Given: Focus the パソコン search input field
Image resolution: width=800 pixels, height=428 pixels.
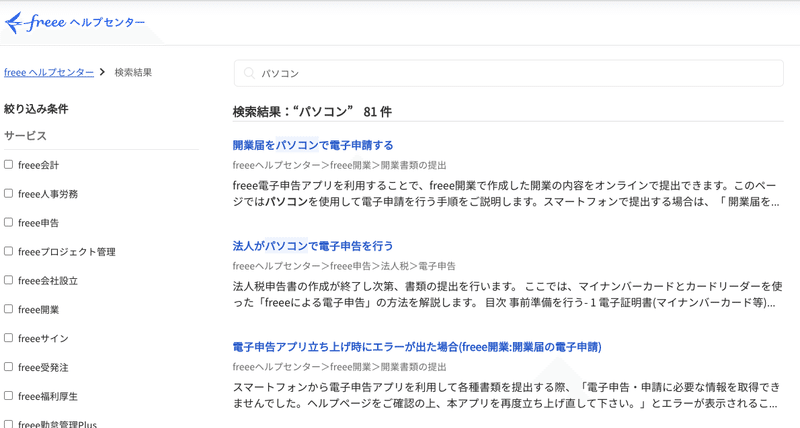Looking at the screenshot, I should tap(509, 73).
